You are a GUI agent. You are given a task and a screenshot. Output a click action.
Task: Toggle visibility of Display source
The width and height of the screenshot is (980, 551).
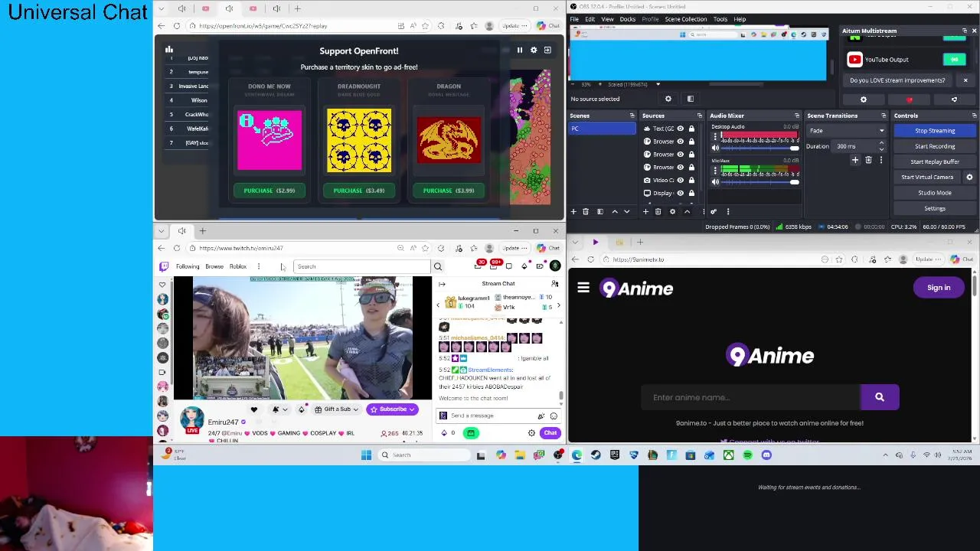coord(680,193)
